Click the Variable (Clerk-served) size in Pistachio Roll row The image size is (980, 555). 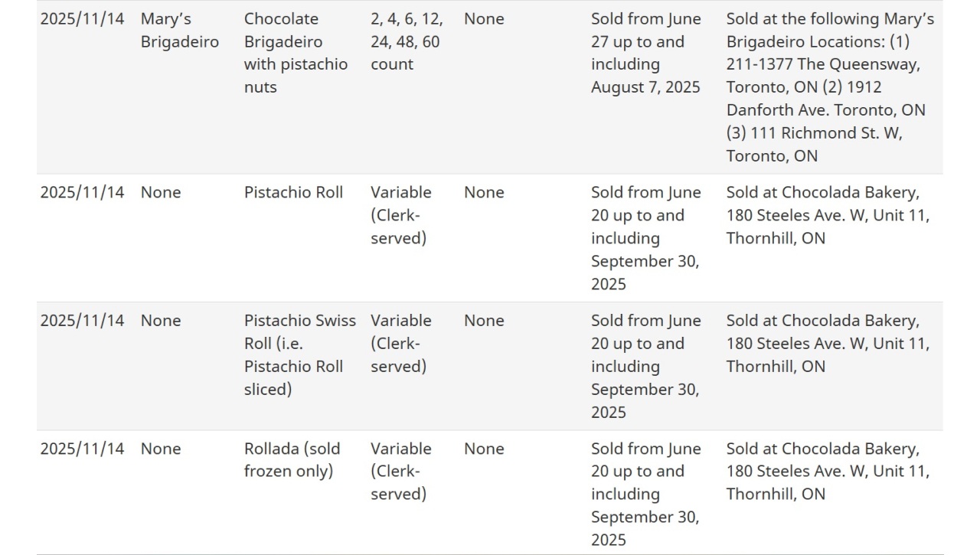pos(401,215)
